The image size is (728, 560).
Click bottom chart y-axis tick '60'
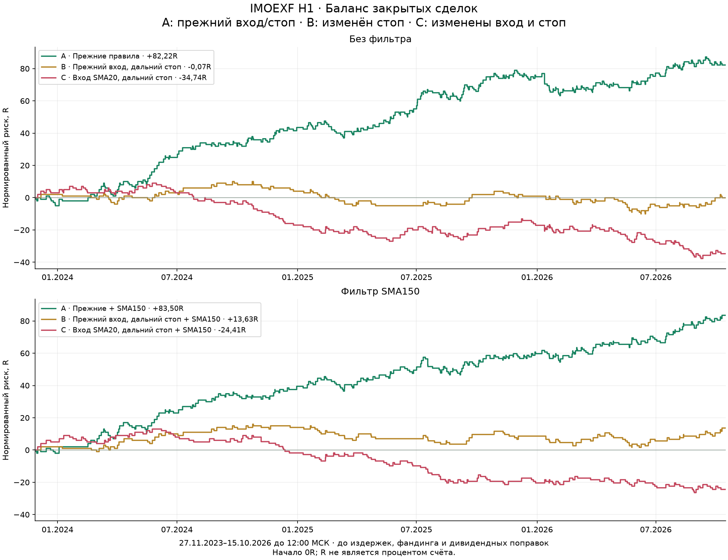(25, 354)
